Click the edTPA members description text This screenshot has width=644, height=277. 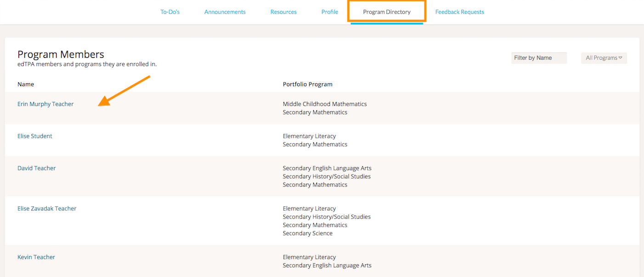(x=87, y=64)
